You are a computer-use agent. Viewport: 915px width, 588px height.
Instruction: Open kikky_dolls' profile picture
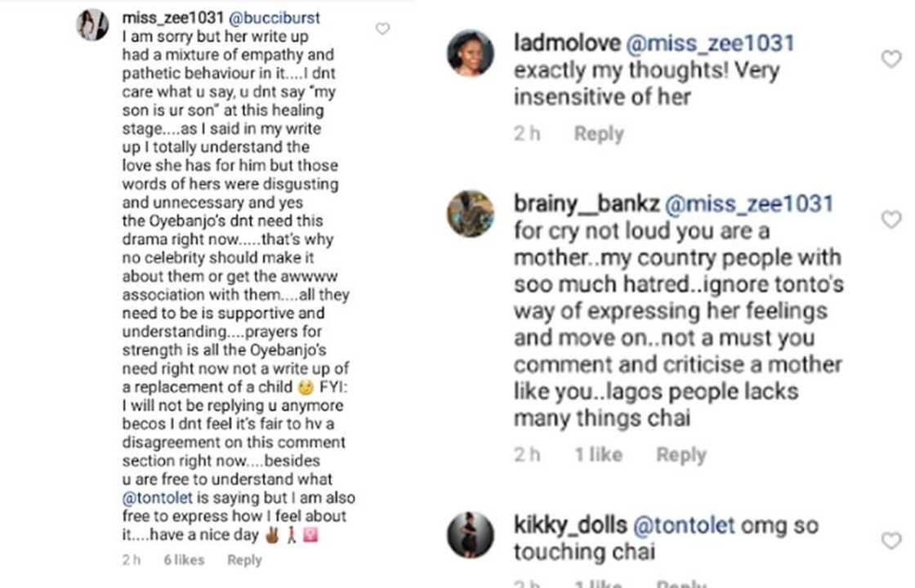(x=470, y=535)
